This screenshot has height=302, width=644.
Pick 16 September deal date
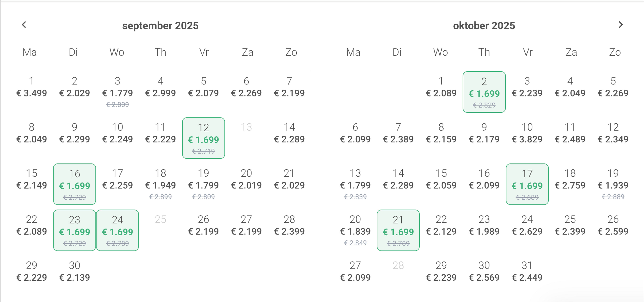74,184
